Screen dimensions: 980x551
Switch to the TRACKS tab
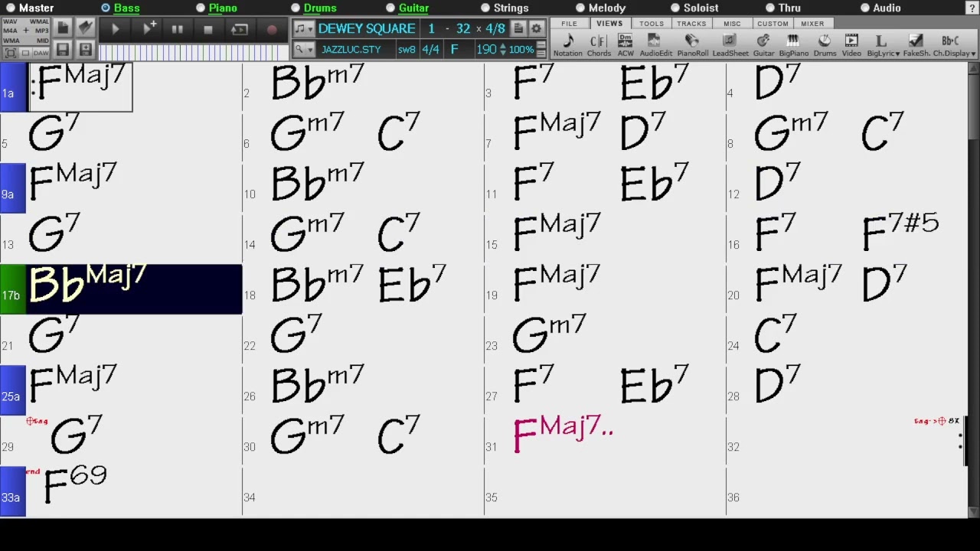click(x=691, y=24)
